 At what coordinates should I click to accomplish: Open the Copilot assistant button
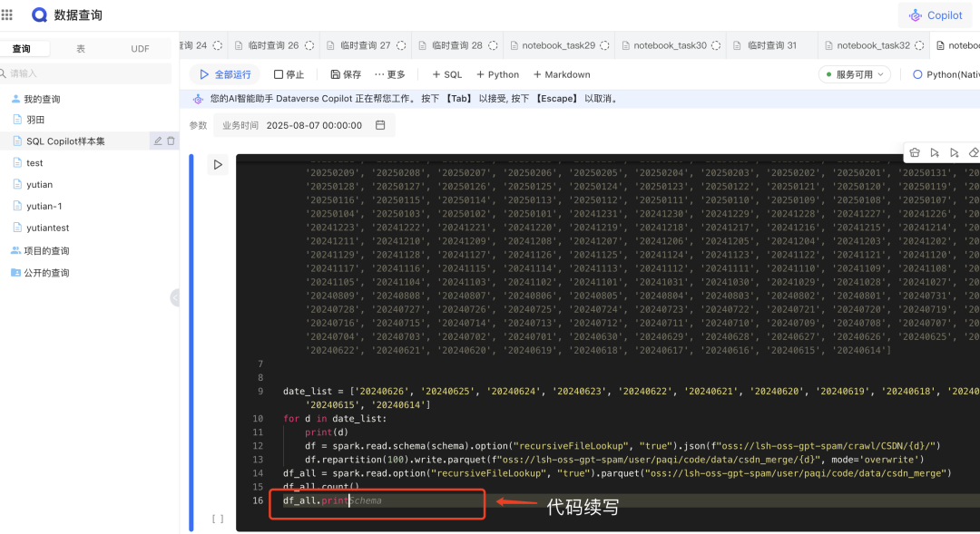(936, 15)
